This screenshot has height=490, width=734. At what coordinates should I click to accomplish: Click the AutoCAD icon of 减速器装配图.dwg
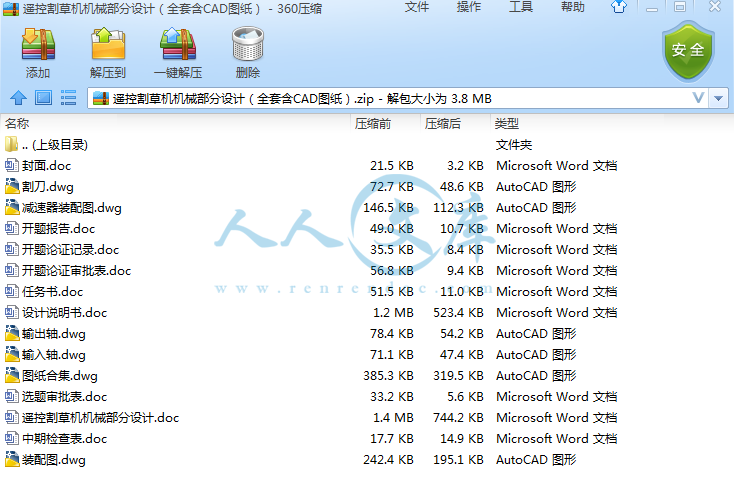point(12,207)
